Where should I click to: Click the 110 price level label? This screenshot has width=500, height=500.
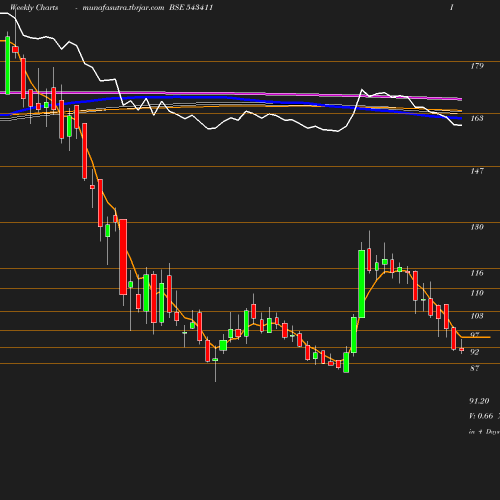(477, 293)
